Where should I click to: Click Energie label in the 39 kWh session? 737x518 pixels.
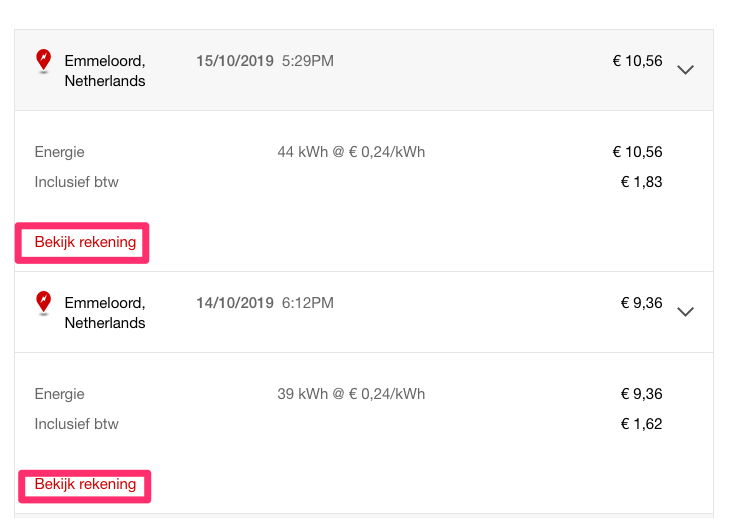[59, 394]
